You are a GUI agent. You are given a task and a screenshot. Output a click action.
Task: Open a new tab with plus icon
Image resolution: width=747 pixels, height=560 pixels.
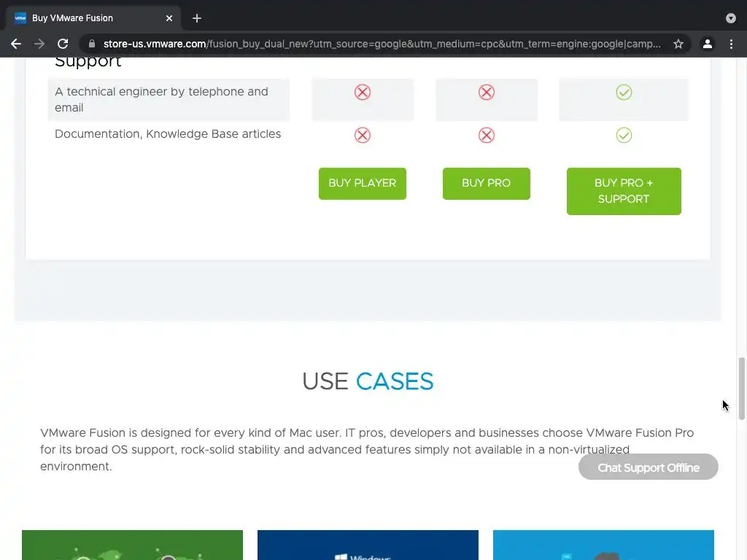pyautogui.click(x=197, y=18)
